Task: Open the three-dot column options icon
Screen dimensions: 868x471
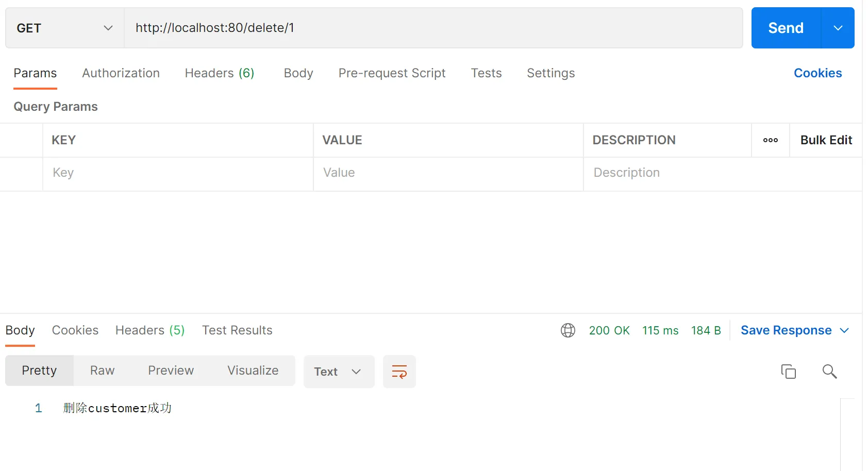Action: (770, 140)
